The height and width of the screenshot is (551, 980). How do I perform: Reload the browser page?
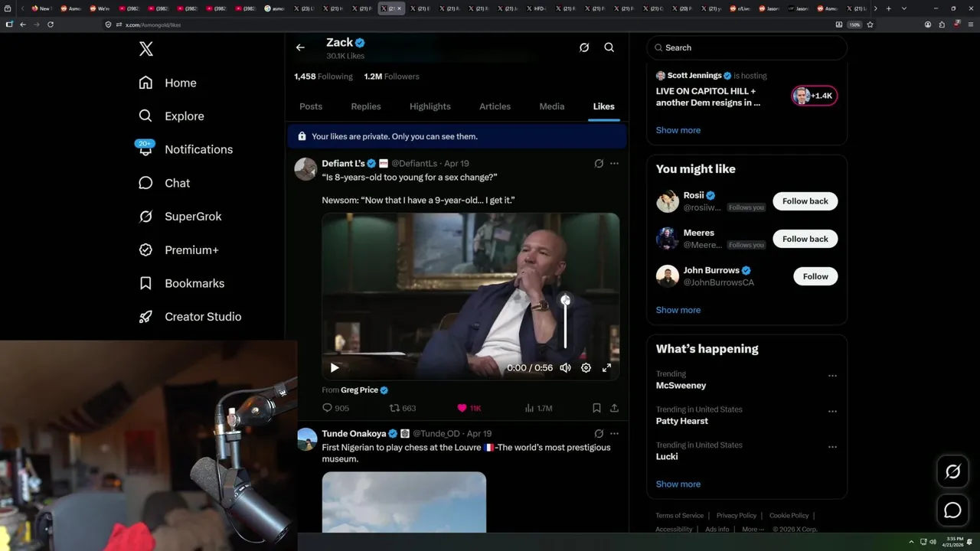tap(51, 24)
